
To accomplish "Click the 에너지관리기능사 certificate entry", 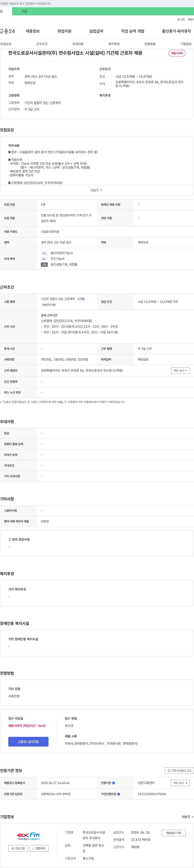I will 61,253.
